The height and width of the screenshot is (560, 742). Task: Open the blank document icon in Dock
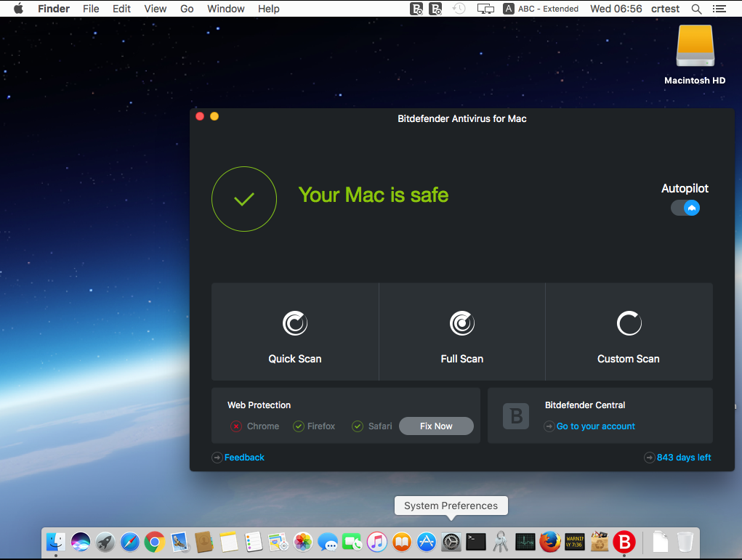[660, 542]
